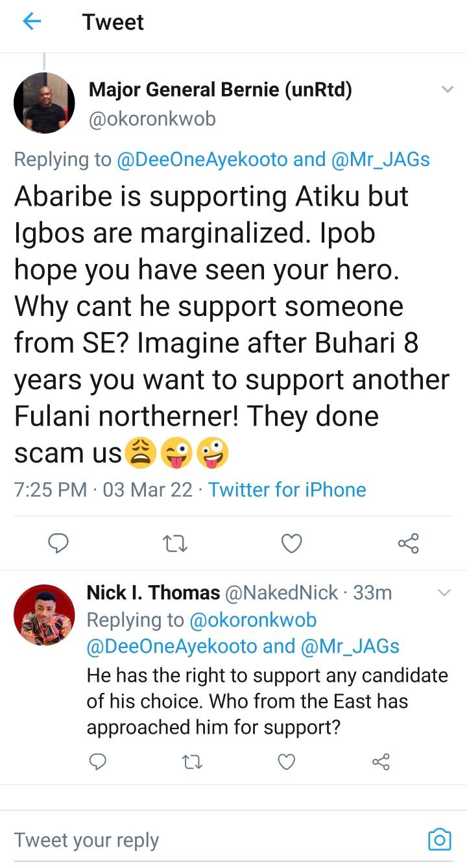Viewport: 467px width, 868px height.
Task: Share the main tweet
Action: [408, 543]
